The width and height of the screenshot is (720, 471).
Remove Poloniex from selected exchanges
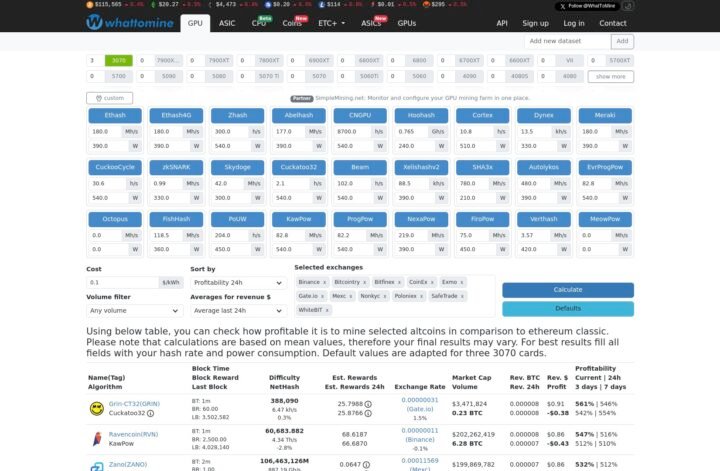pos(422,296)
